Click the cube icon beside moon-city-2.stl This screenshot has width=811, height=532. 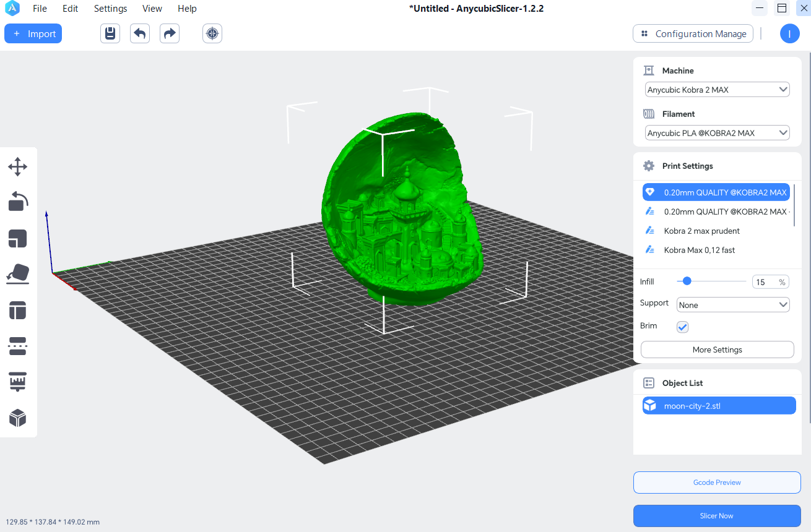point(650,406)
